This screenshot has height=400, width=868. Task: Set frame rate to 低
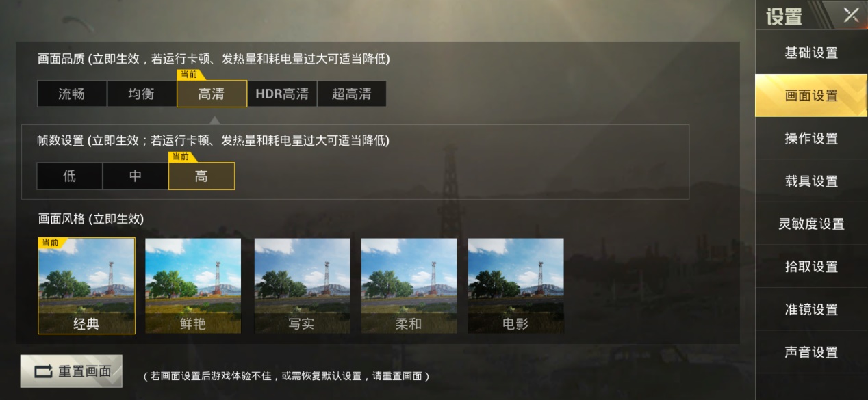pos(70,176)
